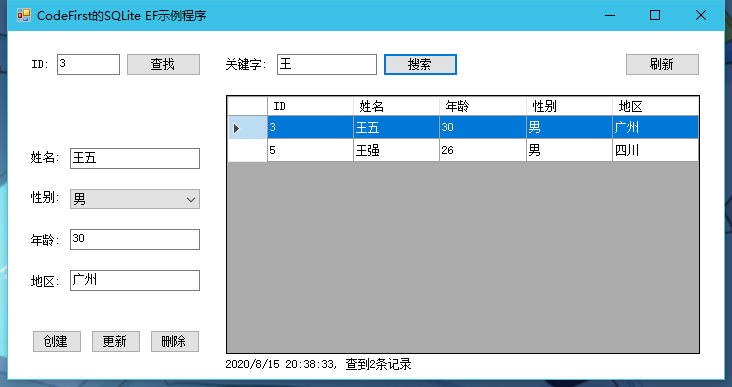Focus the ID input field
The height and width of the screenshot is (387, 732).
click(88, 64)
